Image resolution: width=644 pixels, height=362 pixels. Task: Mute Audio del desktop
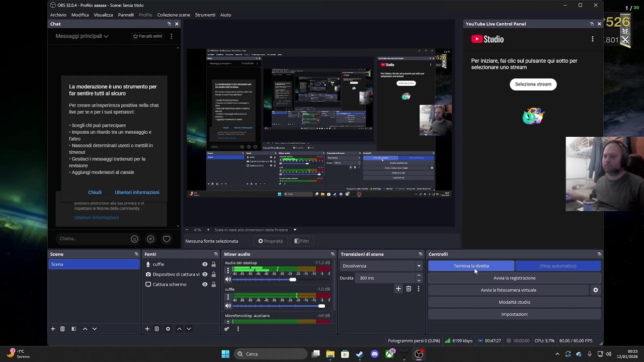point(228,280)
